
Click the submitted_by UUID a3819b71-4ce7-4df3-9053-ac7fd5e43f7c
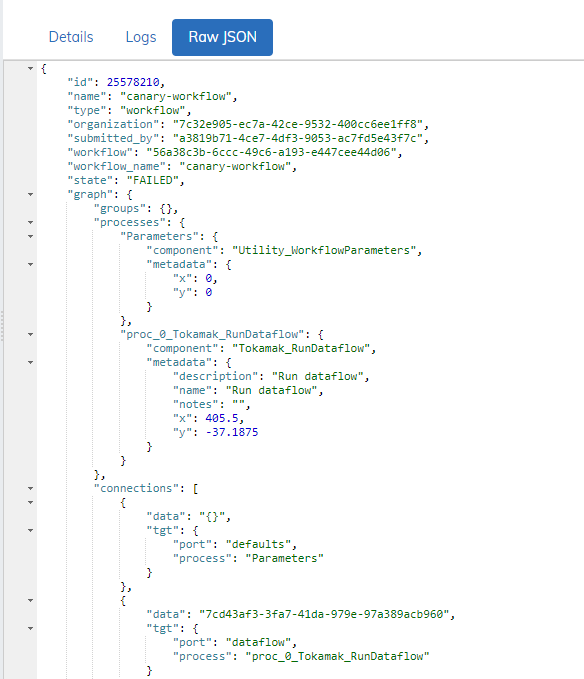pyautogui.click(x=298, y=138)
